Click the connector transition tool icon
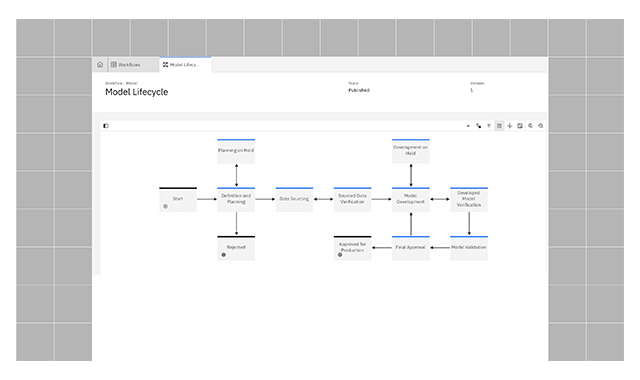The image size is (640, 380). click(x=478, y=126)
